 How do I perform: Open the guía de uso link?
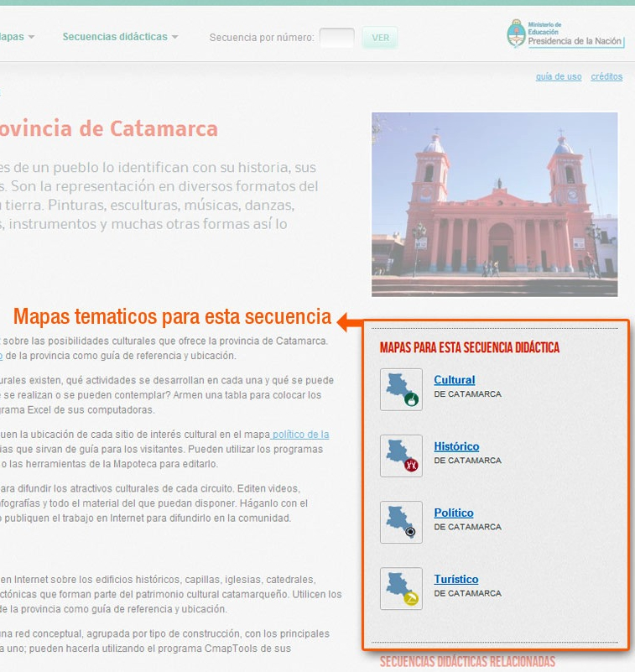559,76
